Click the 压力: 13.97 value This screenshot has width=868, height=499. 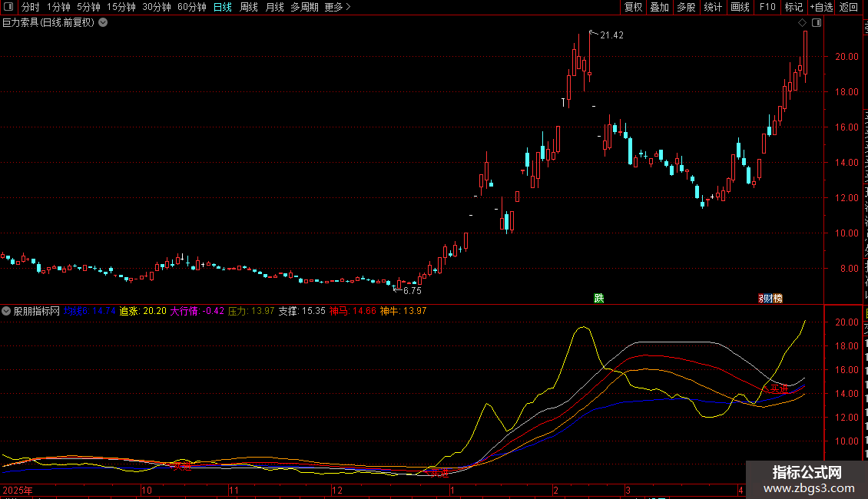[251, 311]
